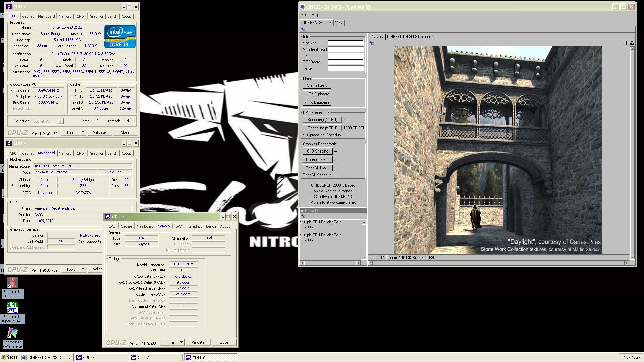
Task: Open the Bench tab in top CPU-Z window
Action: click(x=112, y=16)
